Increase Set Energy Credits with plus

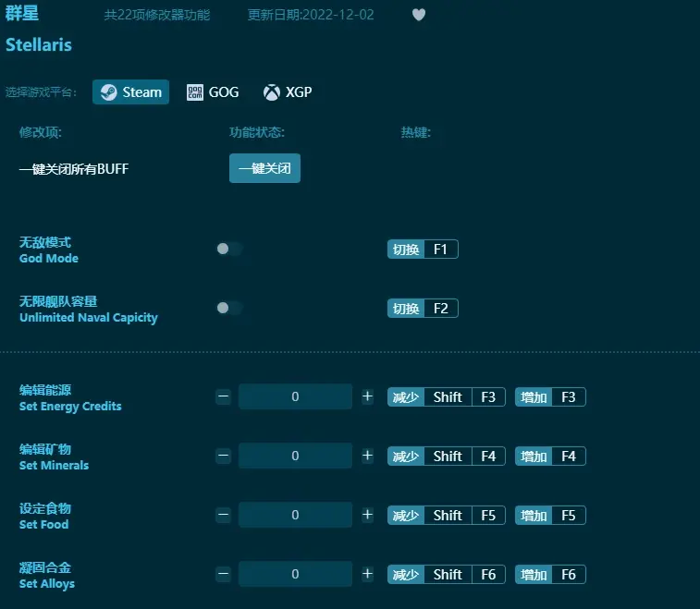(367, 396)
